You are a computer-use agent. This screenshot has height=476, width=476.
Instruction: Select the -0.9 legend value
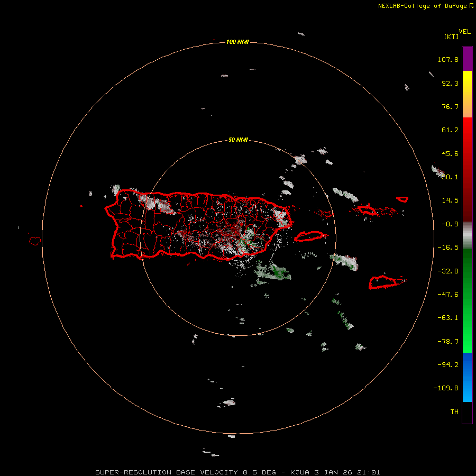[x=450, y=224]
